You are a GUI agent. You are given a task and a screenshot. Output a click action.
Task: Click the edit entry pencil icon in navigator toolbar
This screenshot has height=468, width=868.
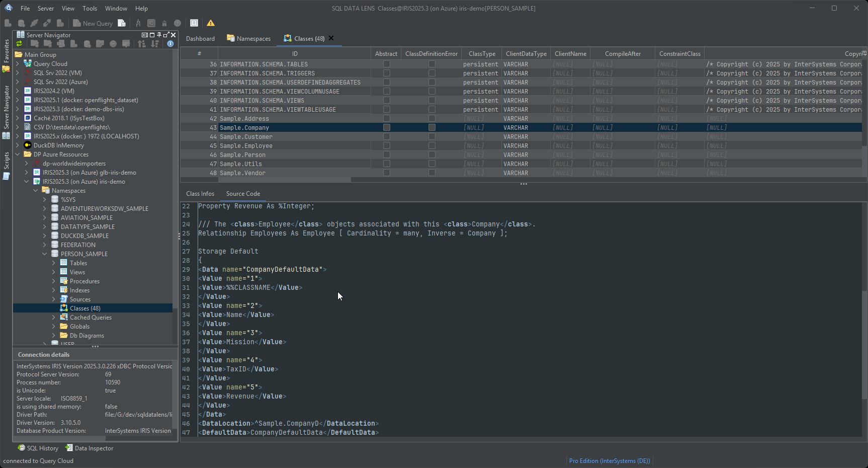[x=126, y=44]
